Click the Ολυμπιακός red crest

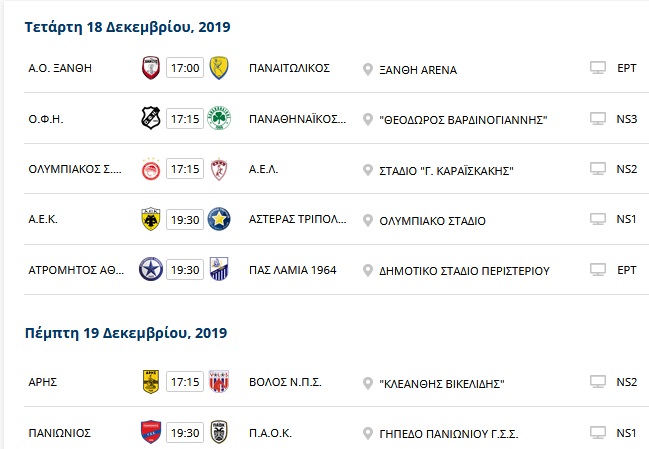coord(151,169)
